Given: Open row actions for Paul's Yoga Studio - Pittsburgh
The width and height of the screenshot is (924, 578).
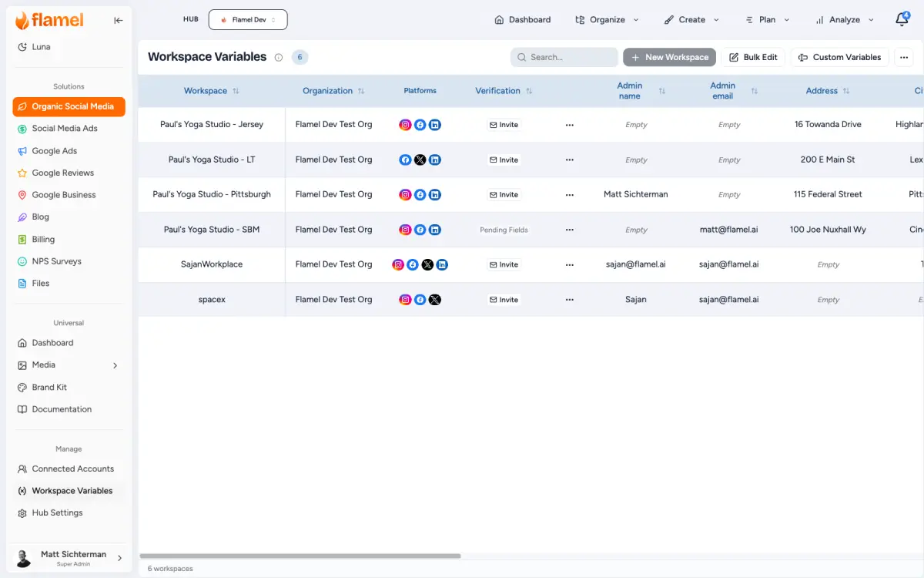Looking at the screenshot, I should (x=570, y=195).
